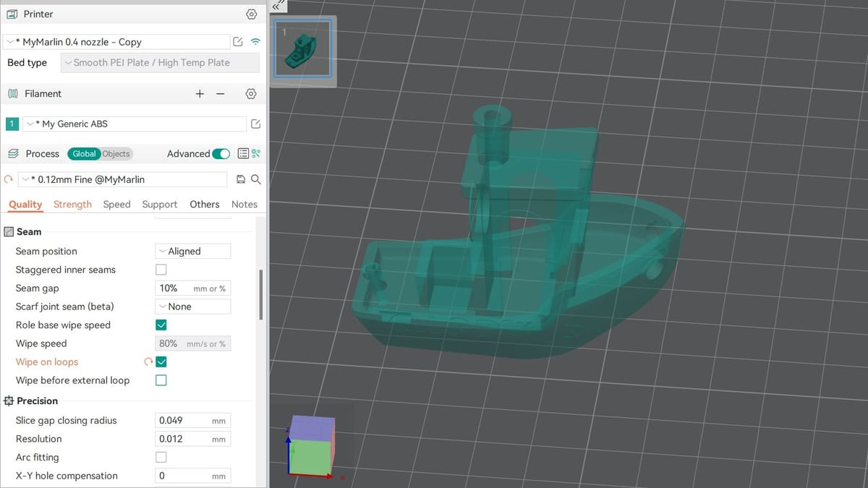Edit the My Generic ABS filament preset
868x488 pixels.
point(255,124)
